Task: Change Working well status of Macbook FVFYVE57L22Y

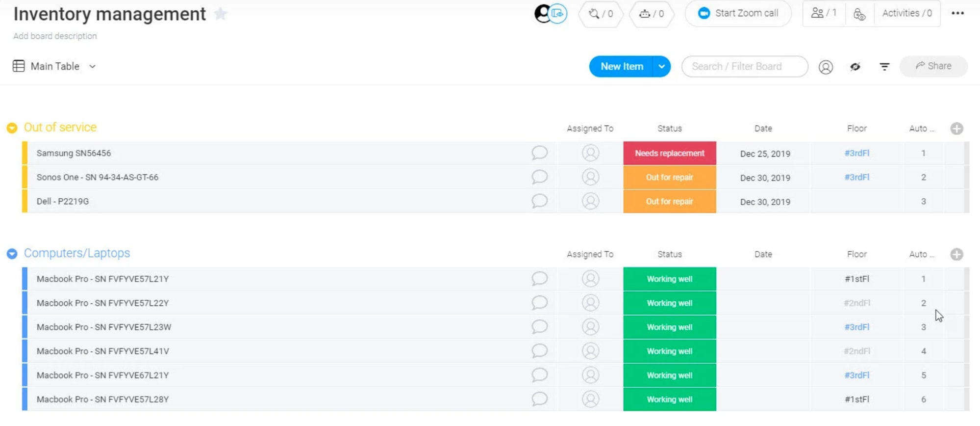Action: (x=670, y=303)
